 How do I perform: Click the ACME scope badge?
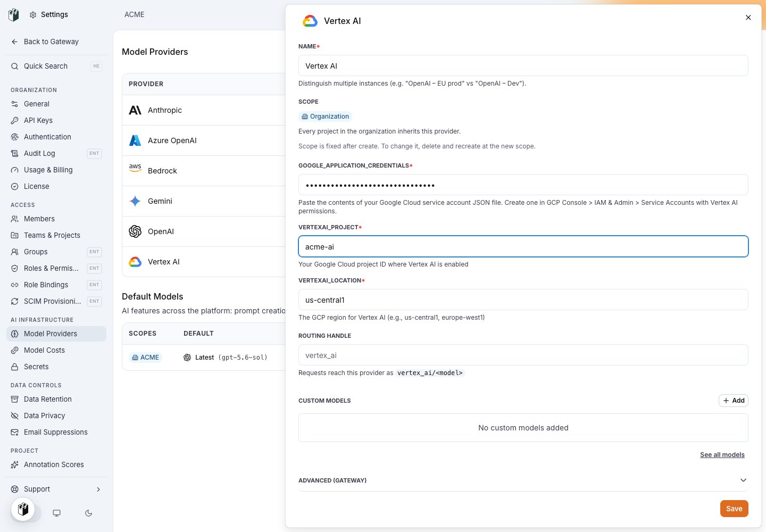point(145,358)
